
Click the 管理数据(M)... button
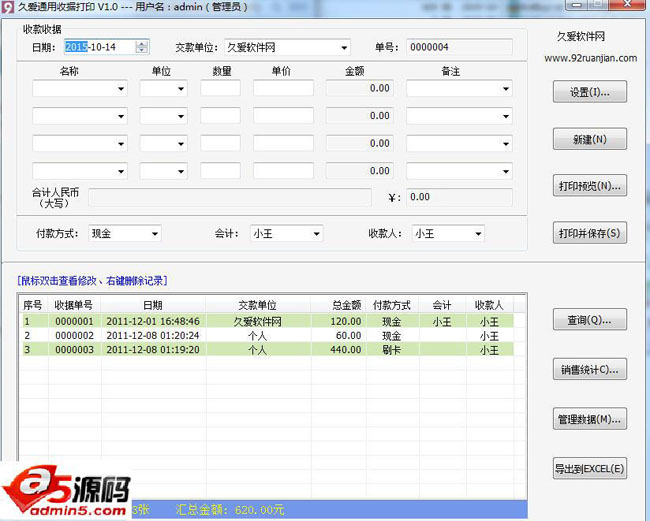(589, 419)
